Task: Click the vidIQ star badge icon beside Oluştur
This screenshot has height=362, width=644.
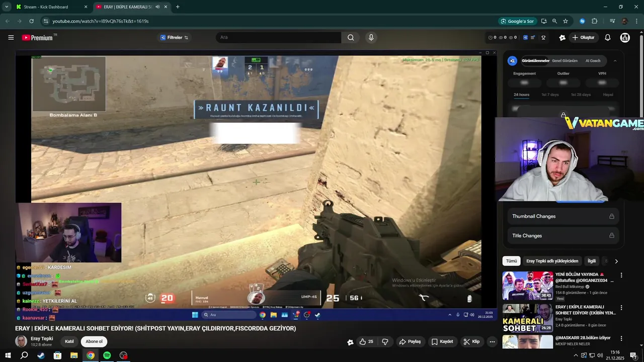Action: 562,38
